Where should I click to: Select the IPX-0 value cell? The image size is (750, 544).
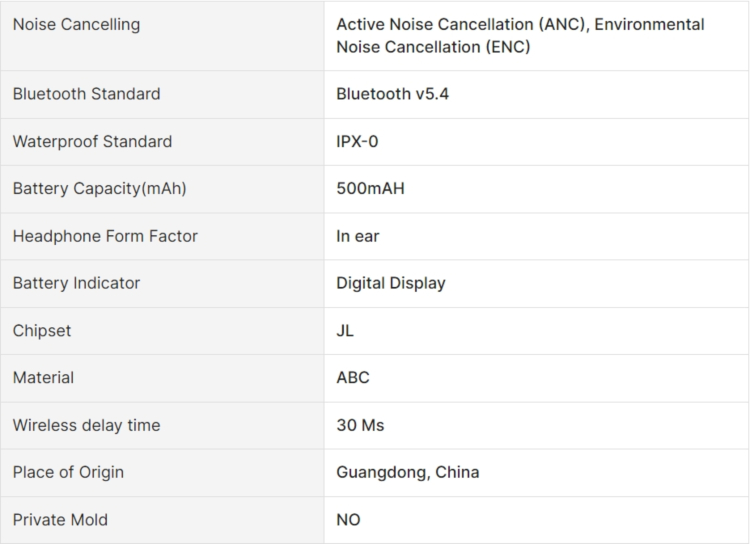pos(357,142)
